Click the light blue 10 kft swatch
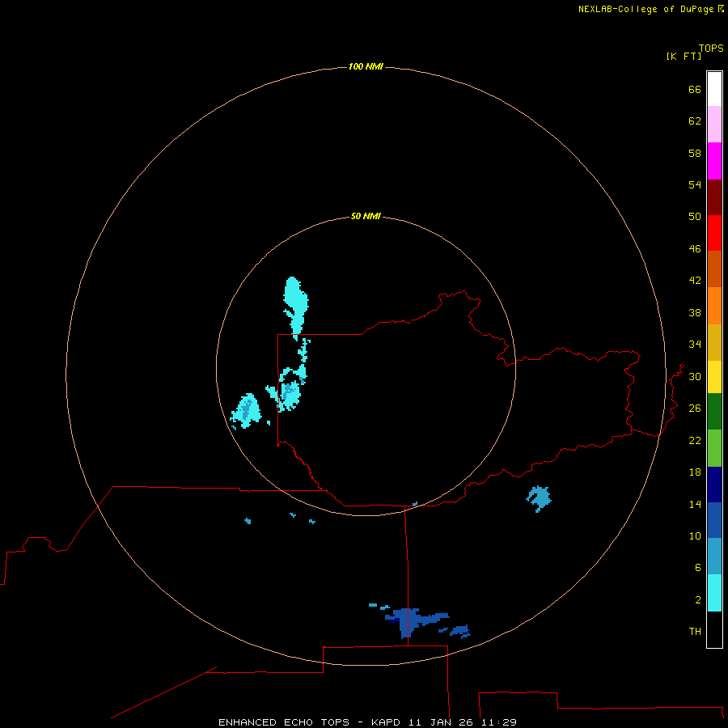Image resolution: width=728 pixels, height=728 pixels. (714, 556)
